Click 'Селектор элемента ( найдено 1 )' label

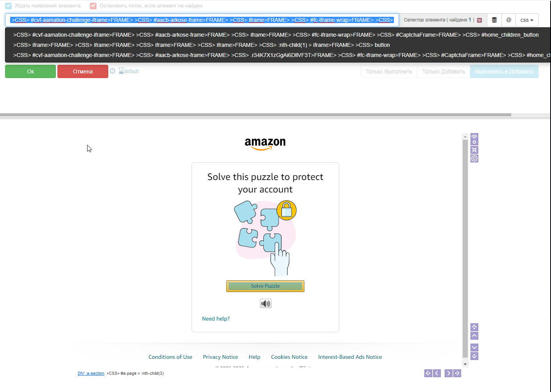pos(439,20)
